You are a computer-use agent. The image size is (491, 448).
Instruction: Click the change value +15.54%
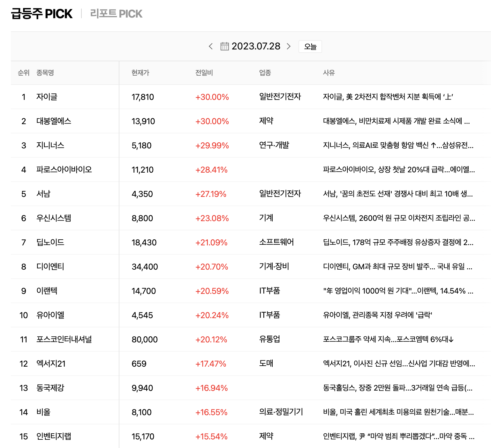click(211, 437)
